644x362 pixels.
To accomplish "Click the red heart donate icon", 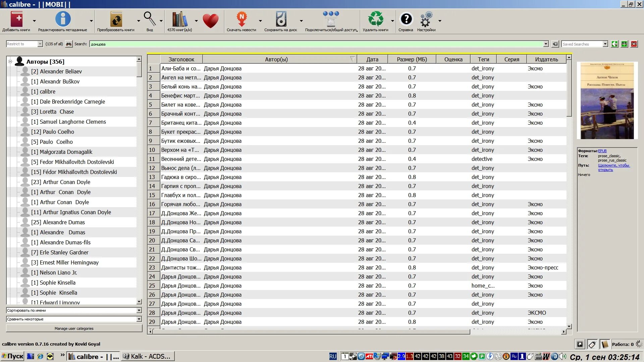I will coord(210,21).
